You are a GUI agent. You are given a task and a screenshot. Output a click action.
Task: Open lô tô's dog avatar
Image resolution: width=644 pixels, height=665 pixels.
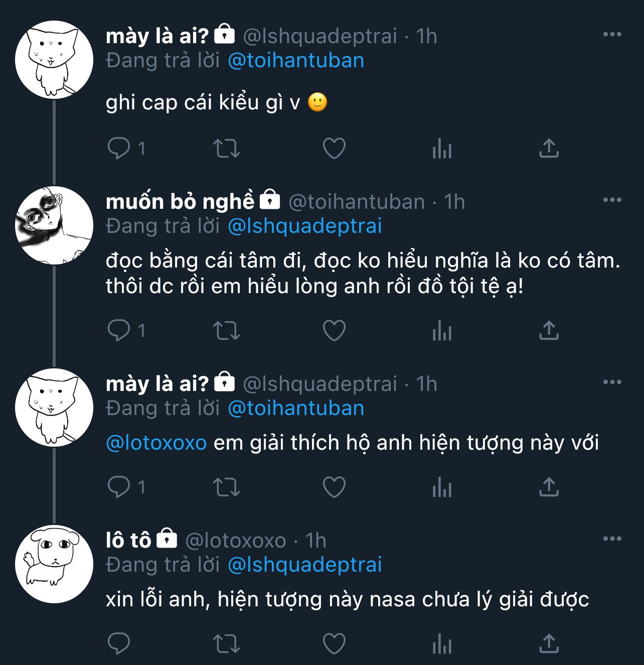point(54,564)
